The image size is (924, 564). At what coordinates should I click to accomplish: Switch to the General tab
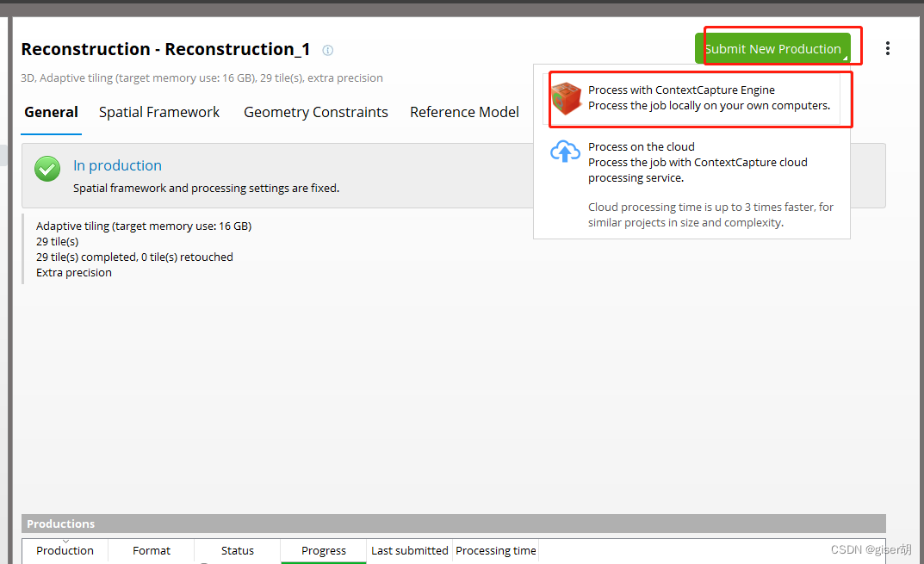click(x=52, y=112)
